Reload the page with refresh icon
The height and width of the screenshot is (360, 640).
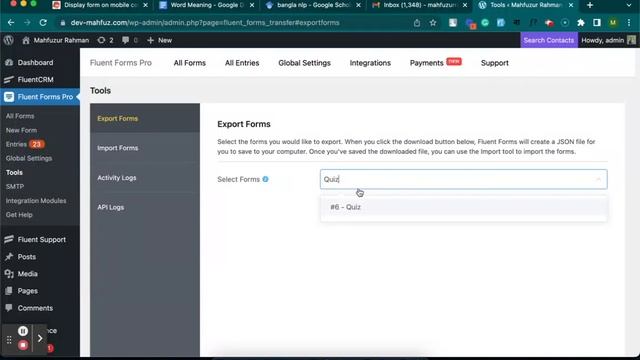[x=43, y=22]
